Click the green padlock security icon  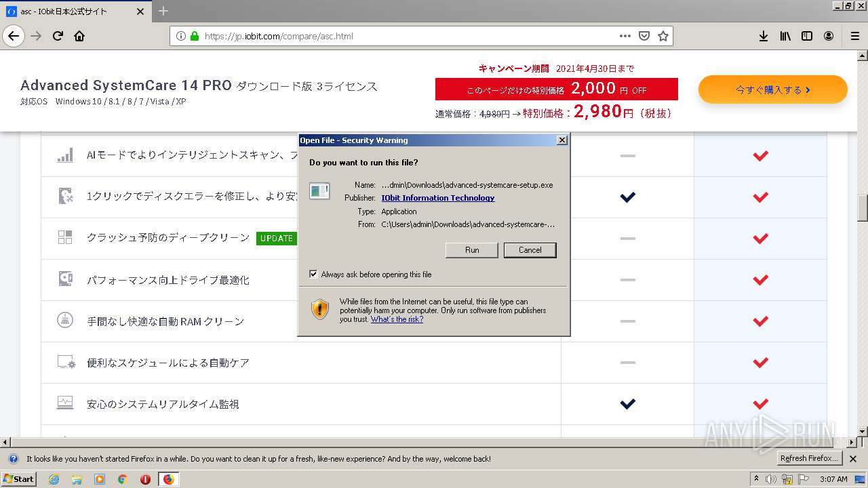(195, 36)
